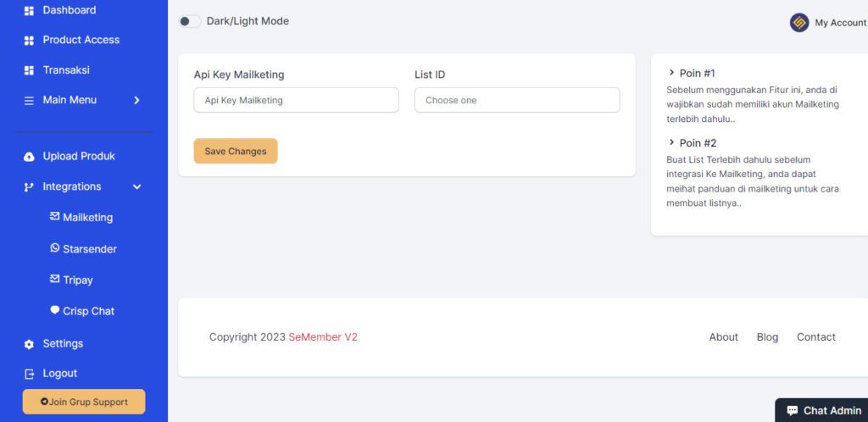Click the Crisp Chat bubble icon

[x=55, y=310]
